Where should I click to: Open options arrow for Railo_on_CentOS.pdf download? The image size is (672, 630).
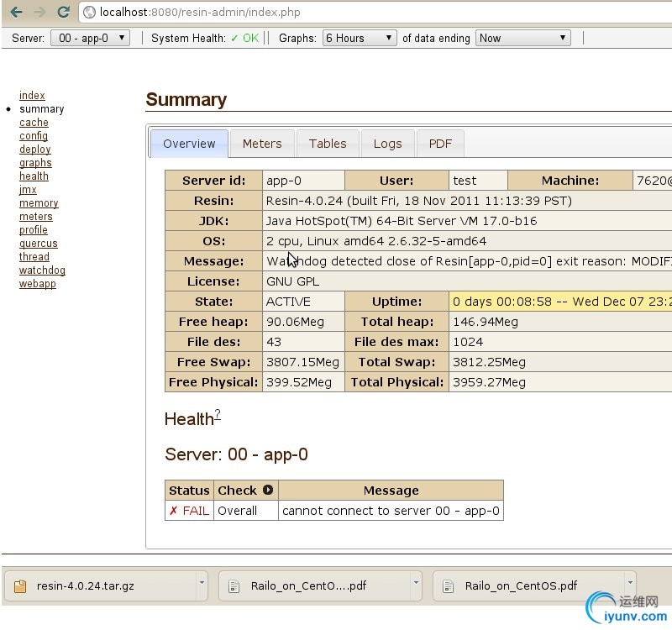pos(630,583)
